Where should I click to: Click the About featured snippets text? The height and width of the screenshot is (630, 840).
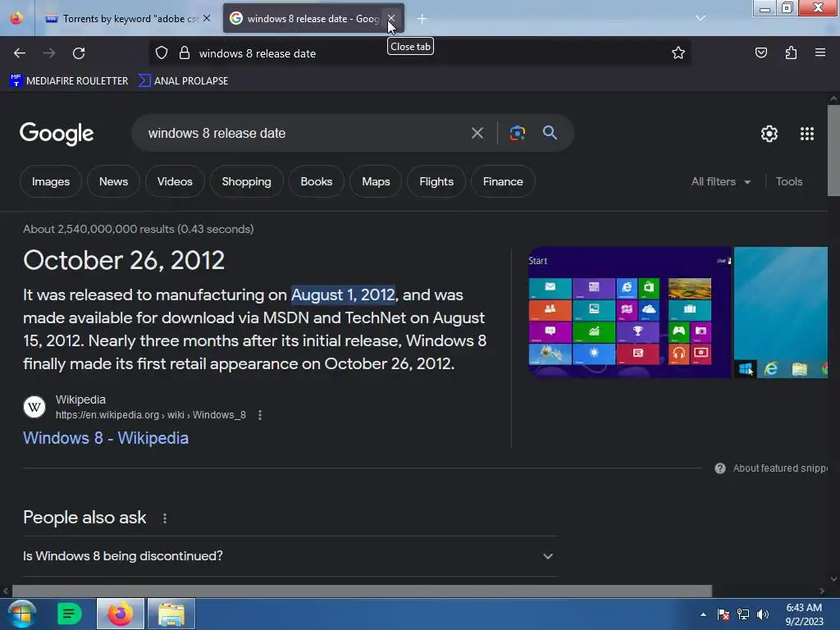pos(780,468)
